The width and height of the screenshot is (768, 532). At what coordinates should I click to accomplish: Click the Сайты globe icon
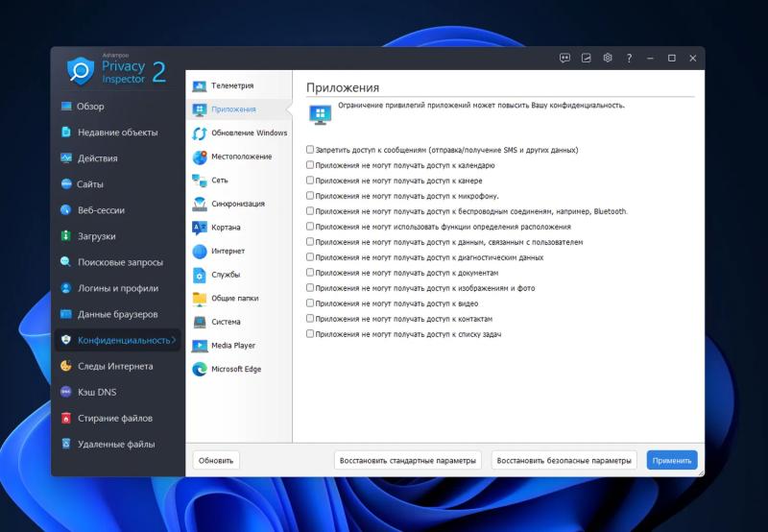point(66,183)
